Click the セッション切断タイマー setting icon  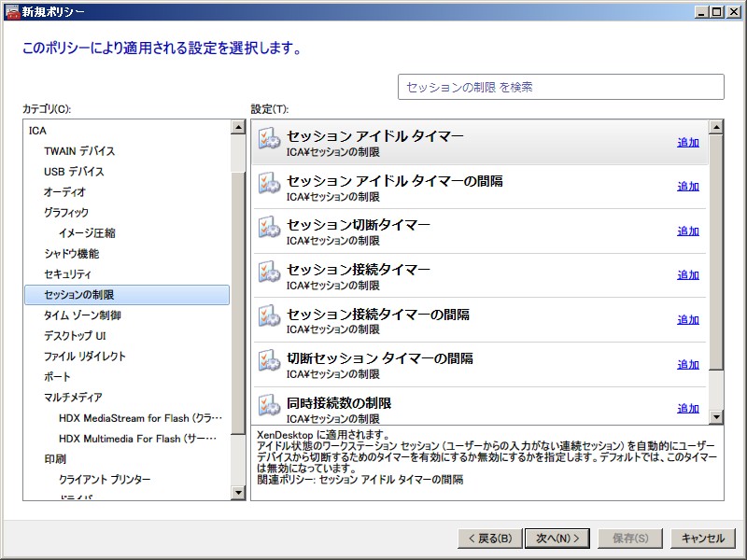(x=269, y=231)
